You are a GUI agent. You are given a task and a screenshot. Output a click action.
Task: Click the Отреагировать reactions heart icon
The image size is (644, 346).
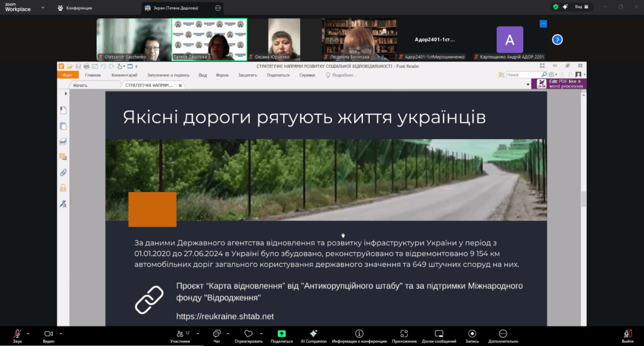(248, 334)
